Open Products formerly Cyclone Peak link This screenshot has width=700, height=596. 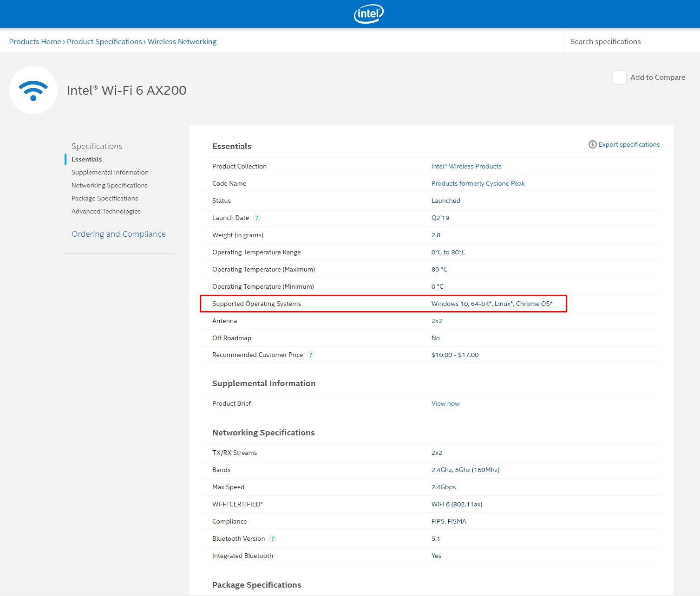[x=478, y=183]
